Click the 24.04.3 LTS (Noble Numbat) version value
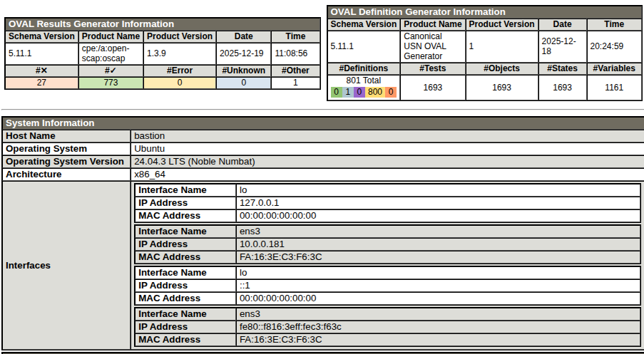The width and height of the screenshot is (644, 354). (x=195, y=162)
